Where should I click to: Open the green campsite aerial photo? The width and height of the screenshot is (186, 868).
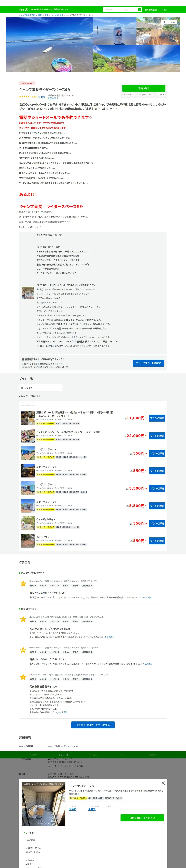click(x=115, y=59)
